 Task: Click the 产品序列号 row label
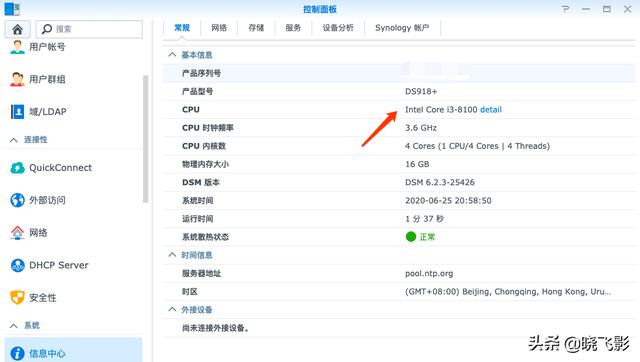click(x=201, y=73)
